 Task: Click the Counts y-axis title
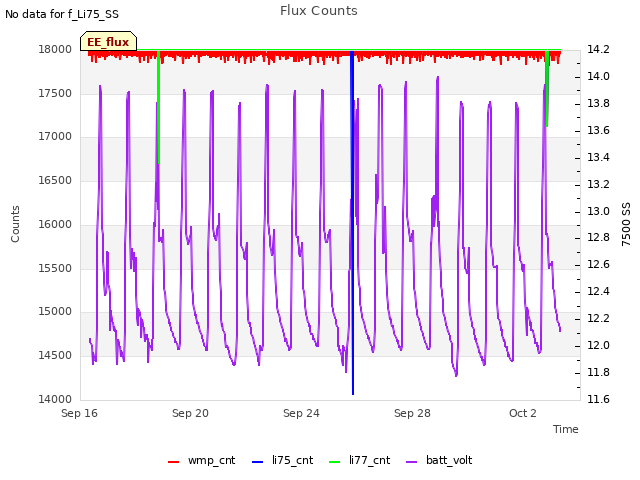point(15,224)
